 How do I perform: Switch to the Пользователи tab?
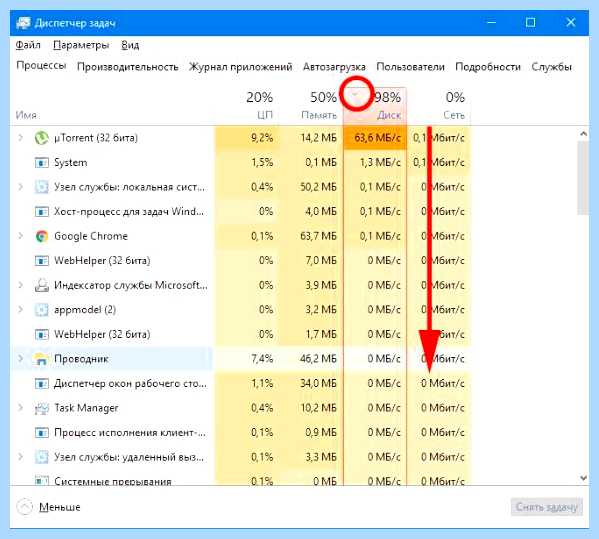410,67
